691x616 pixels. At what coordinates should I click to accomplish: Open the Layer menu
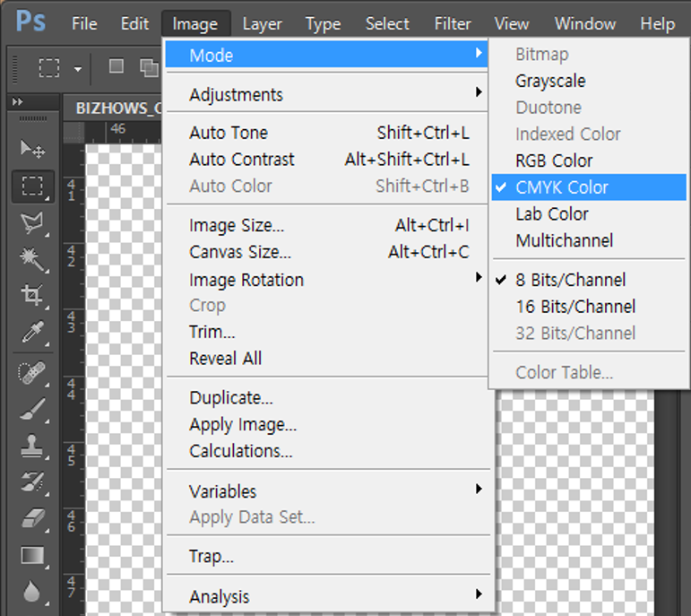tap(263, 24)
